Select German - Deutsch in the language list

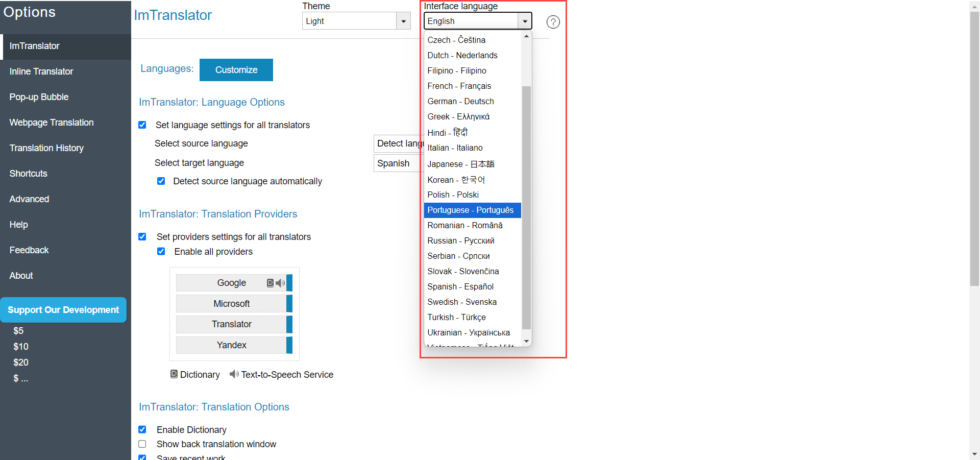[x=473, y=101]
